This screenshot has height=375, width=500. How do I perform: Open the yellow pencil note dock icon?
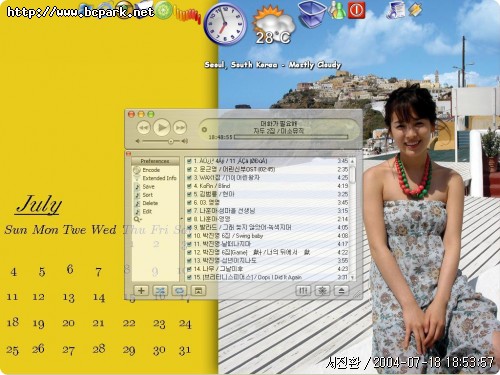click(415, 10)
